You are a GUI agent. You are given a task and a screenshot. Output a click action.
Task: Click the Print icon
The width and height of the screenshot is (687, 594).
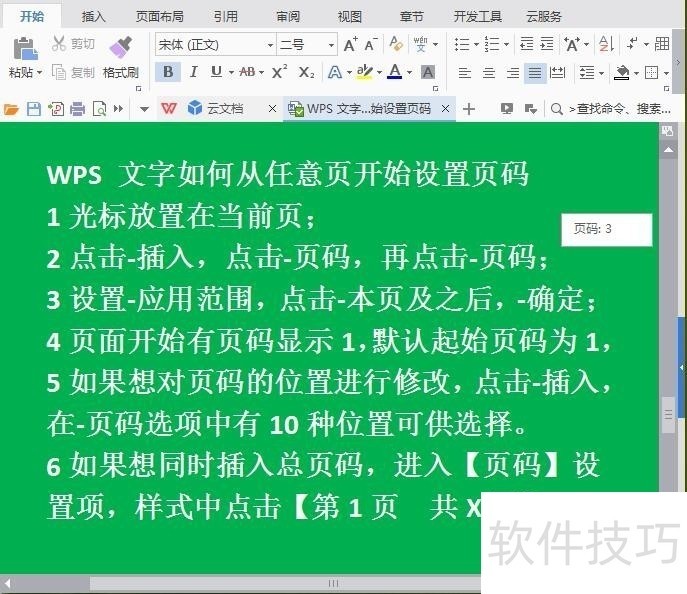(78, 109)
